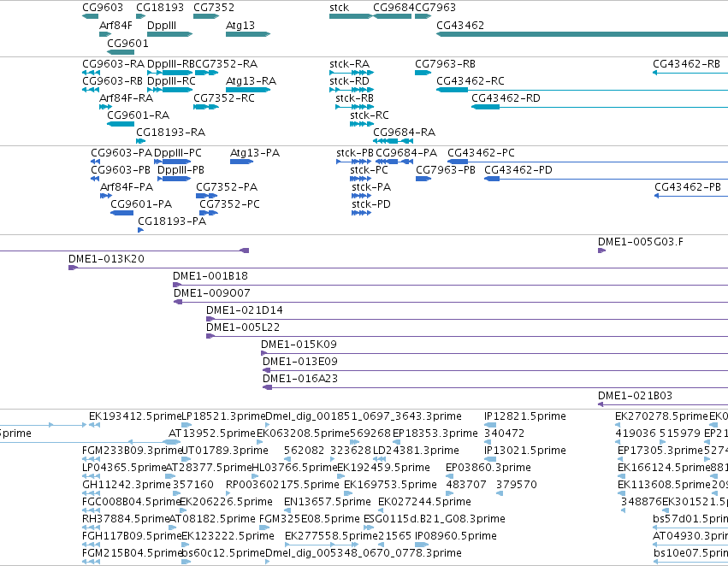Click EST EK169753.5prime
Screen dimensions: 728x566
coord(390,485)
